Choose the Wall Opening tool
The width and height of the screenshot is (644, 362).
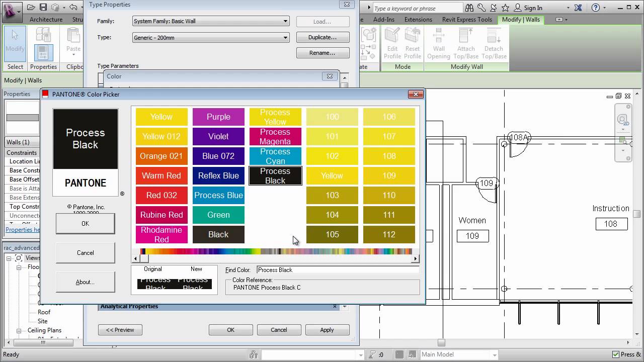[x=438, y=45]
